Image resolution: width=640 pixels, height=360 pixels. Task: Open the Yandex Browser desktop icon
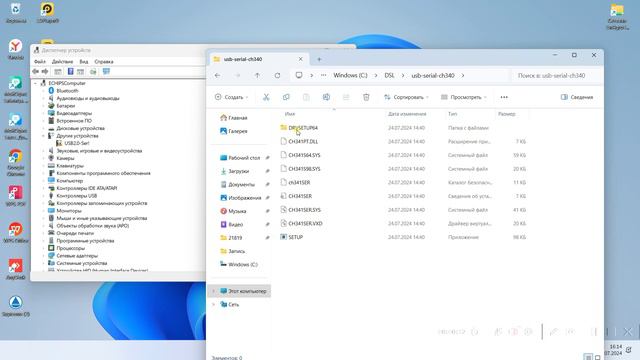tap(16, 49)
